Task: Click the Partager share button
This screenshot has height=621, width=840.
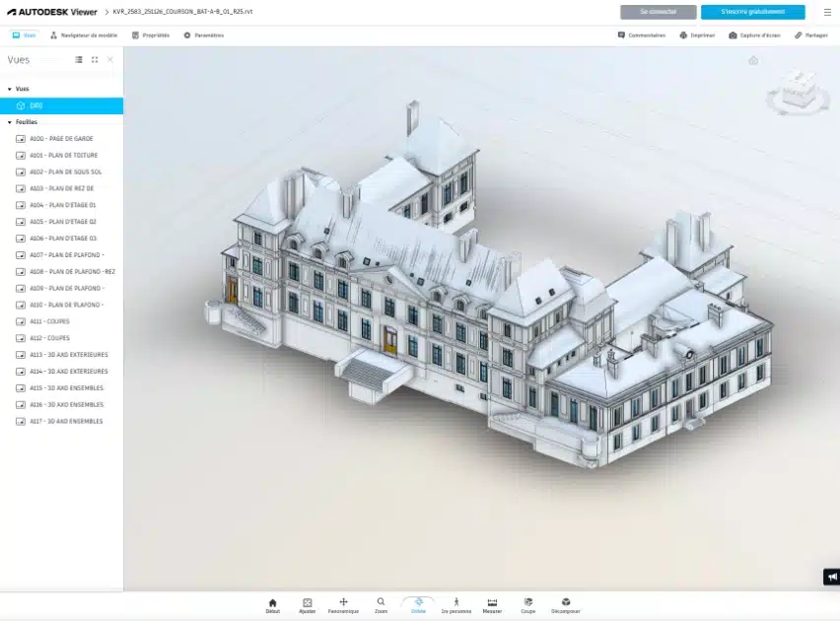Action: (811, 35)
